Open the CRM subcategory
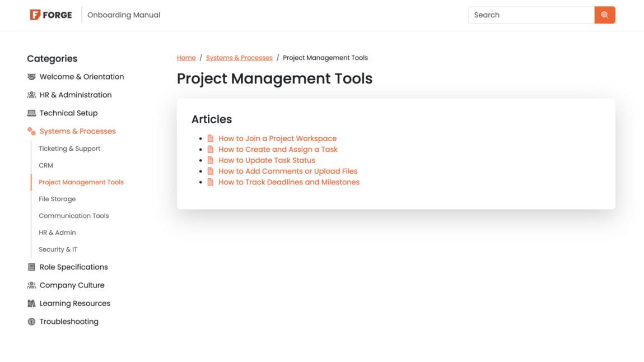The height and width of the screenshot is (362, 644). click(x=46, y=166)
